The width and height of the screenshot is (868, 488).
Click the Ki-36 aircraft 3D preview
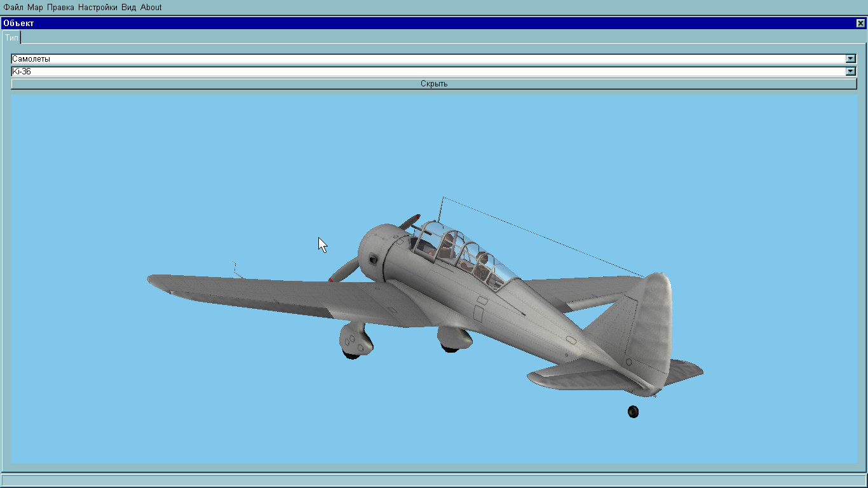tap(434, 278)
